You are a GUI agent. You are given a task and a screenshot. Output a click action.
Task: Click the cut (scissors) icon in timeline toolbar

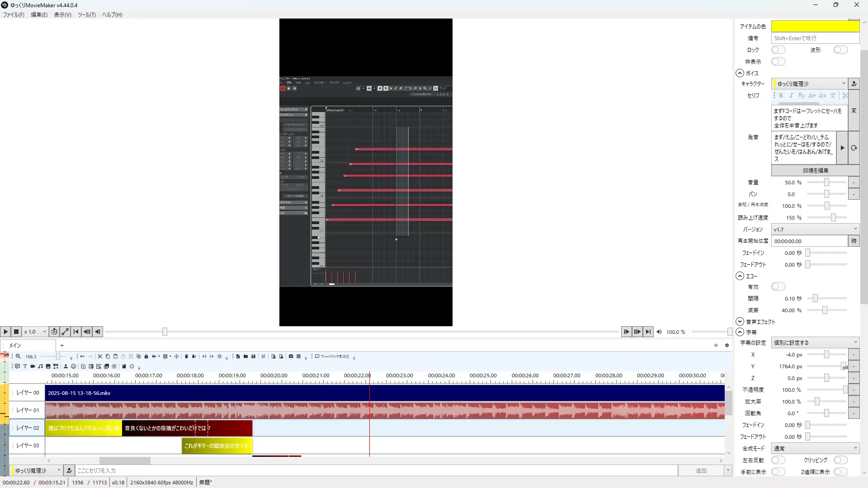pyautogui.click(x=100, y=357)
